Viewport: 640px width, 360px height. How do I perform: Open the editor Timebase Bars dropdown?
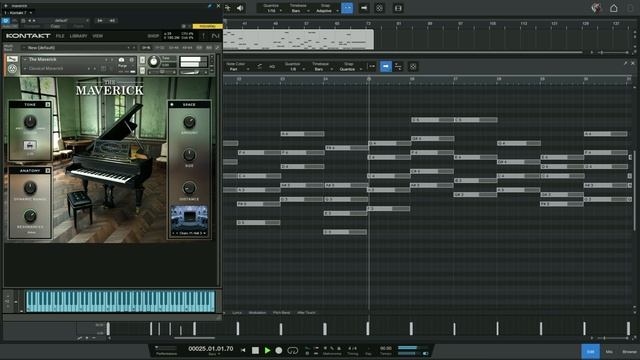(321, 67)
